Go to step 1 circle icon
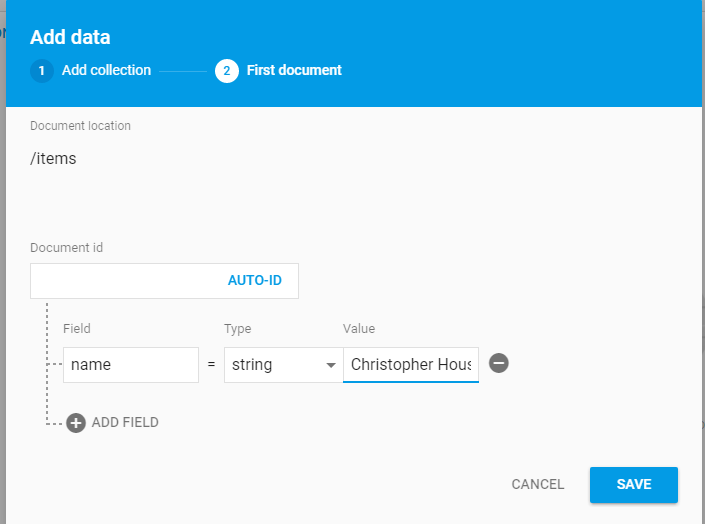The width and height of the screenshot is (705, 524). (42, 71)
